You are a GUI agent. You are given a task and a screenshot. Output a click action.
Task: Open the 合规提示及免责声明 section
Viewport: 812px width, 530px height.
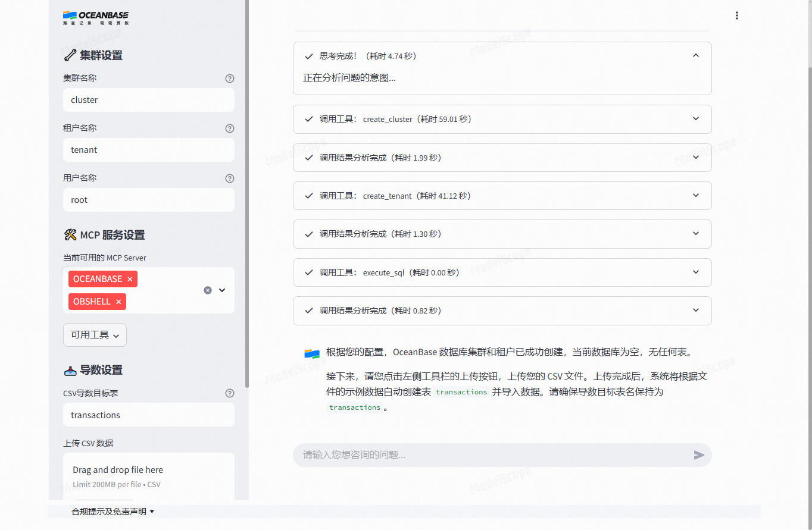(x=113, y=510)
